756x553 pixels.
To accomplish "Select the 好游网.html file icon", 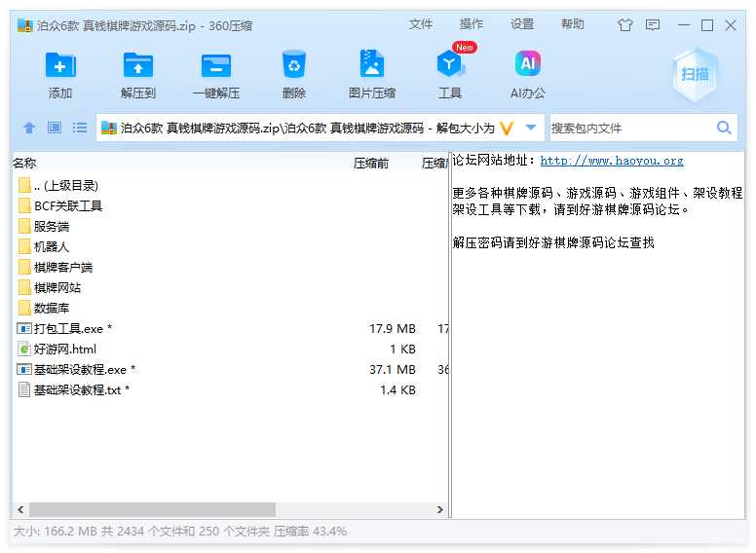I will 24,349.
